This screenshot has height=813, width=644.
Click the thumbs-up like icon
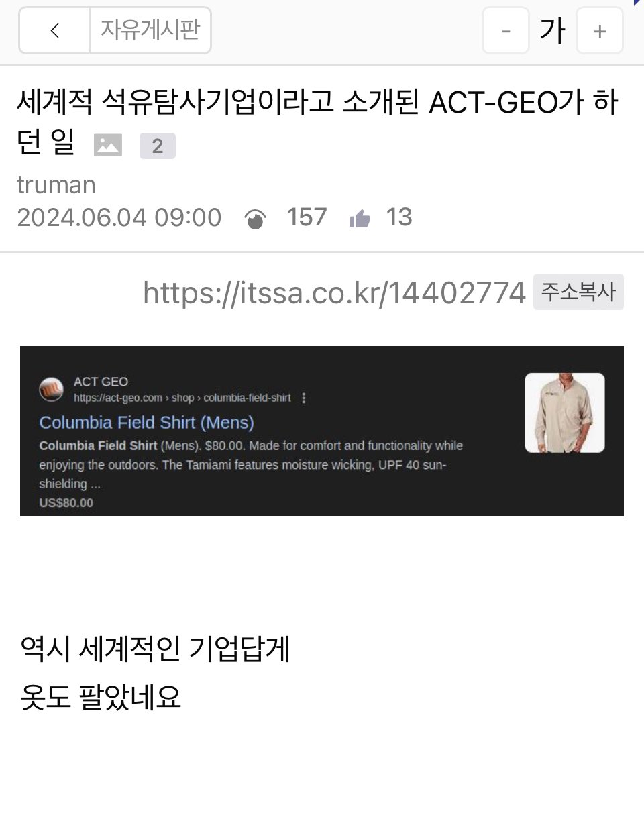coord(360,219)
